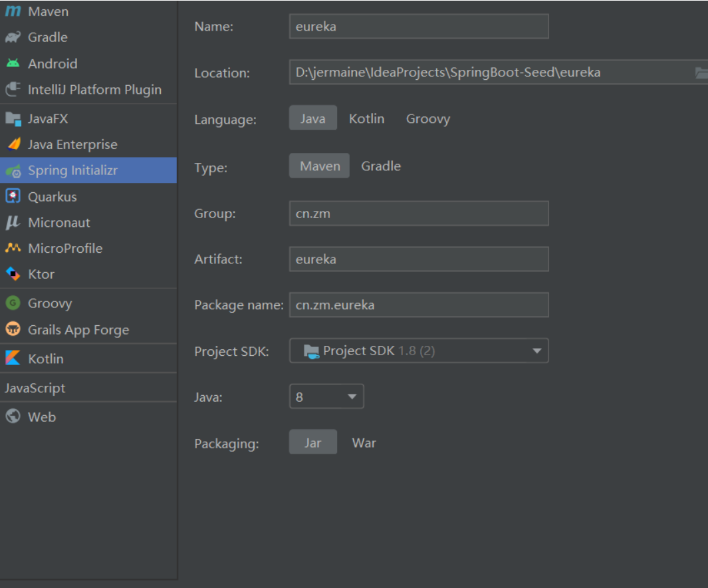Screen dimensions: 708x588
Task: Select Kotlin as the language
Action: point(367,118)
